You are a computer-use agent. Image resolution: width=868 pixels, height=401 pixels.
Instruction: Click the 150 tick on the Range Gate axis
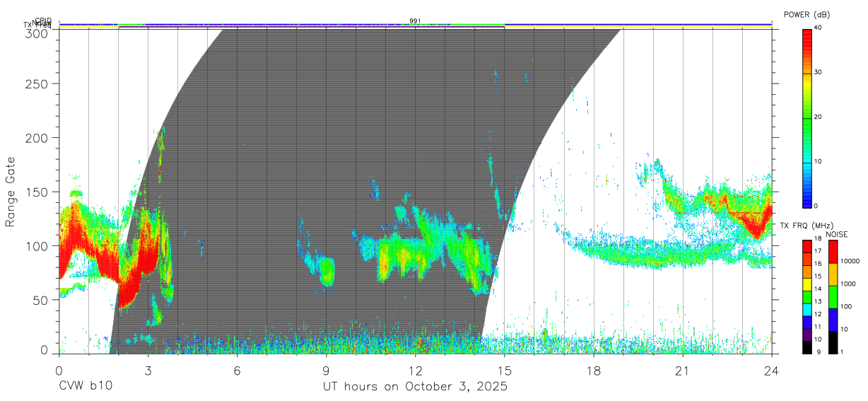pos(38,192)
